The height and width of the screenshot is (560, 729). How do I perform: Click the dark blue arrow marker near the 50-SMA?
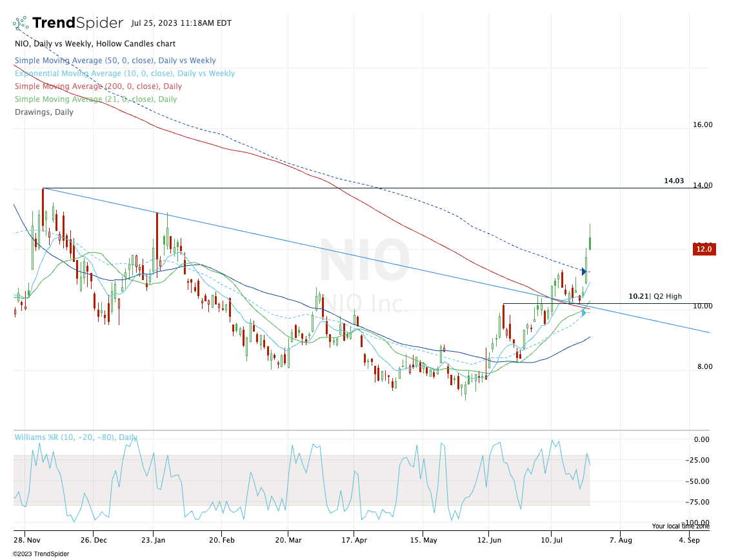point(584,272)
